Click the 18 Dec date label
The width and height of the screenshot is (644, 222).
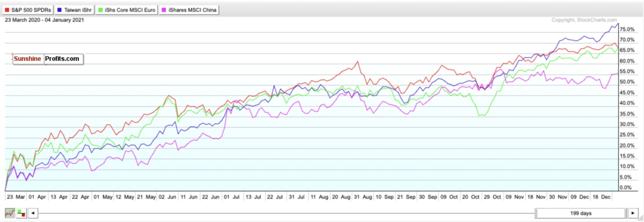(x=601, y=197)
